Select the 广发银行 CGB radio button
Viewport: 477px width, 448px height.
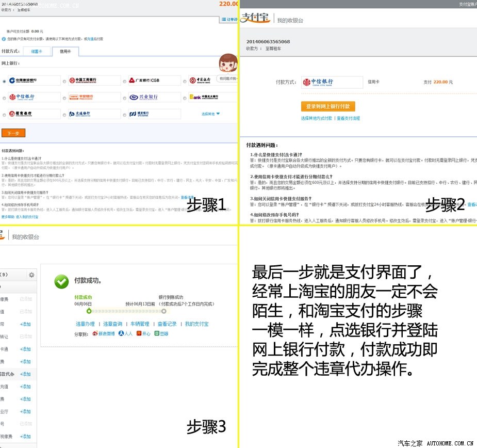pyautogui.click(x=125, y=82)
